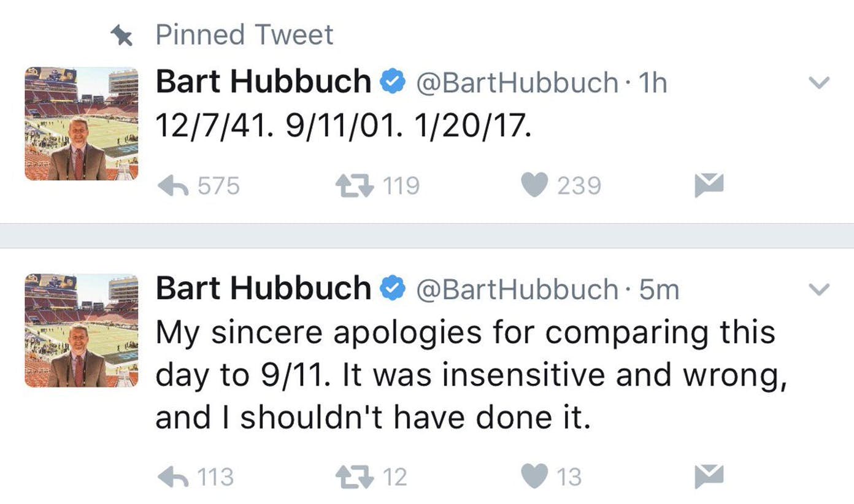Screen dimensions: 854x504
Task: Expand apology tweet options chevron
Action: pos(820,289)
